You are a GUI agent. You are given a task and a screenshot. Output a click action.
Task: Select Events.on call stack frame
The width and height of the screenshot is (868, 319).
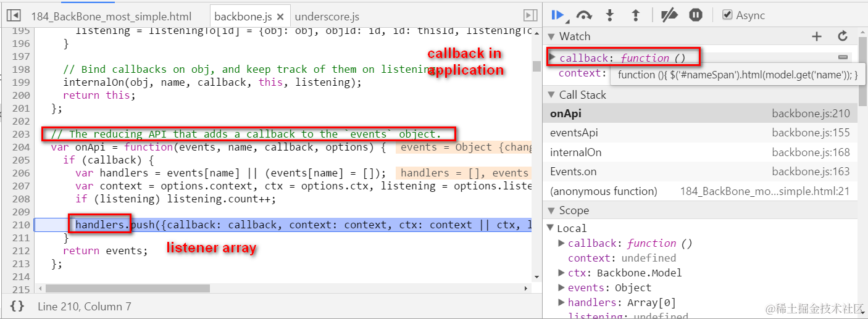click(x=700, y=172)
